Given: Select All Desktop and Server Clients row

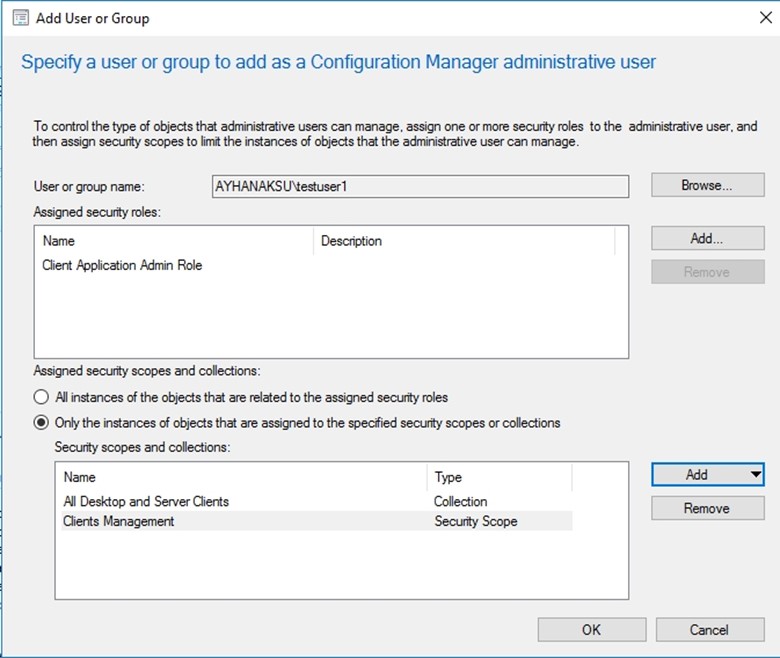Looking at the screenshot, I should pos(317,501).
